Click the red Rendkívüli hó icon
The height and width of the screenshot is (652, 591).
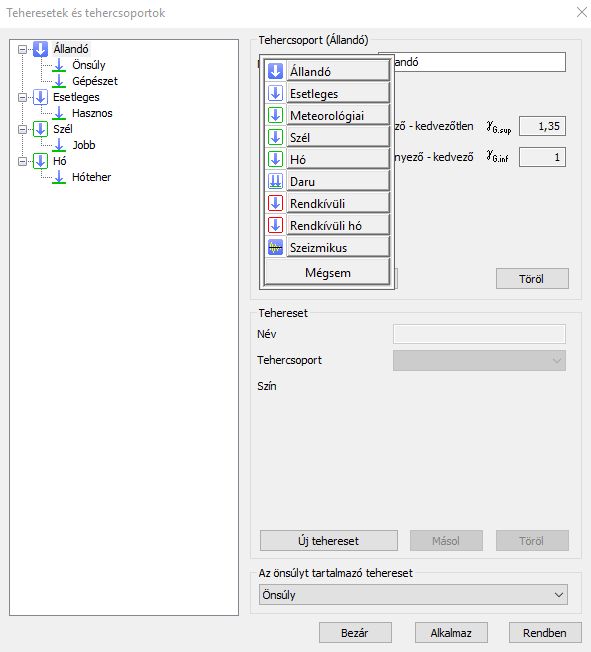[275, 225]
